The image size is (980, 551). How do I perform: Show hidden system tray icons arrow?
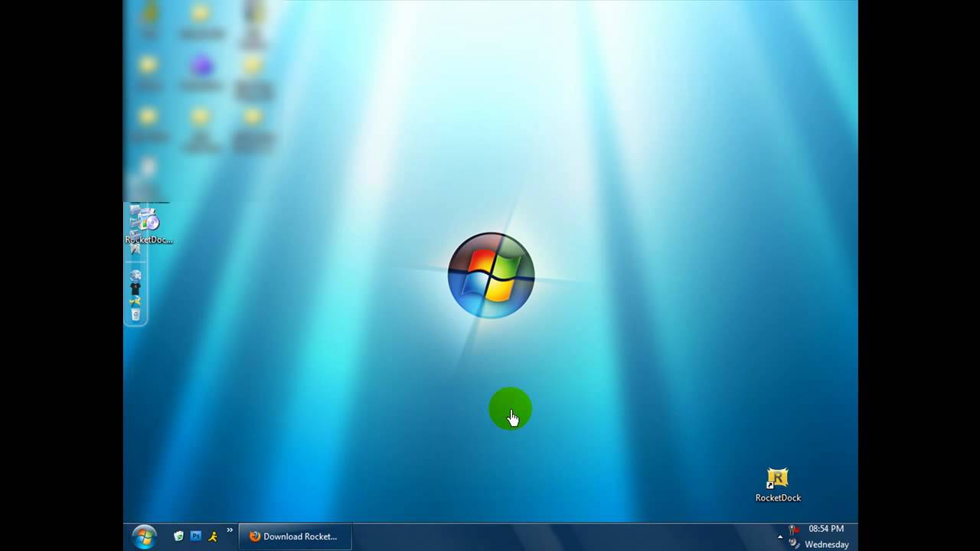pyautogui.click(x=780, y=536)
